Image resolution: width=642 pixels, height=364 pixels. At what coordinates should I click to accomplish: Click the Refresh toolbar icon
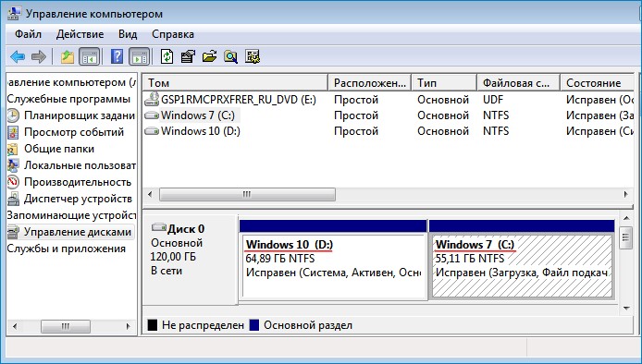pyautogui.click(x=167, y=56)
